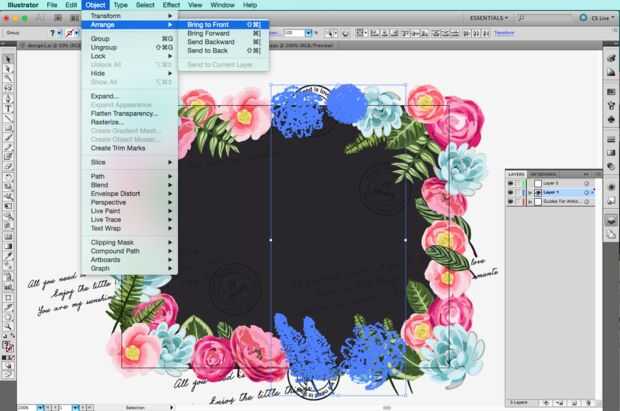Open the Stroke panel icon

(x=611, y=139)
